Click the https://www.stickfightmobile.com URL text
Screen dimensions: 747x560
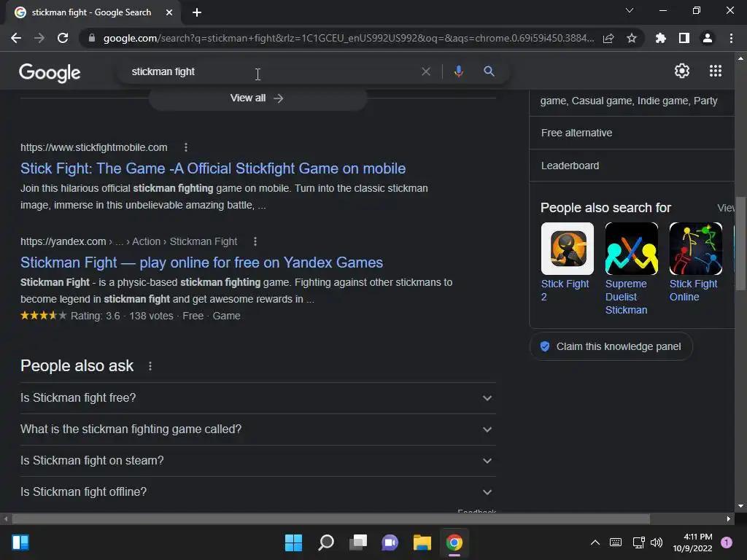pyautogui.click(x=94, y=147)
